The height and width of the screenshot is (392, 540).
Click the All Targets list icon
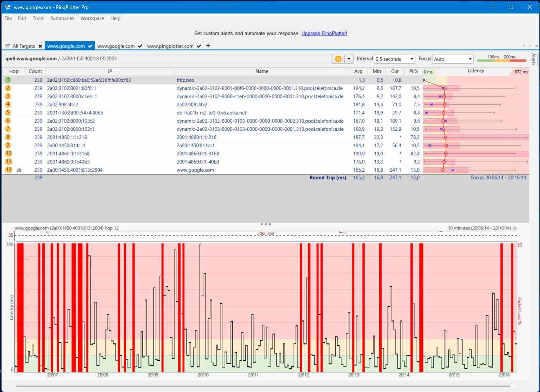tap(7, 46)
